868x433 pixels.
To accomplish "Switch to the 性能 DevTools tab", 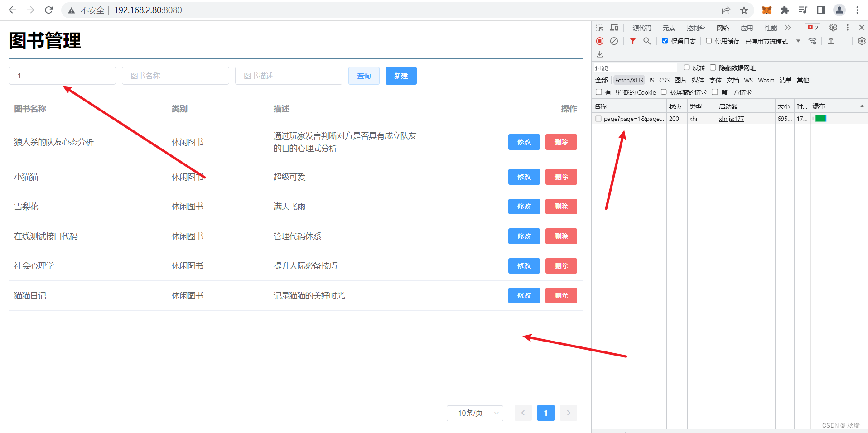I will tap(771, 28).
